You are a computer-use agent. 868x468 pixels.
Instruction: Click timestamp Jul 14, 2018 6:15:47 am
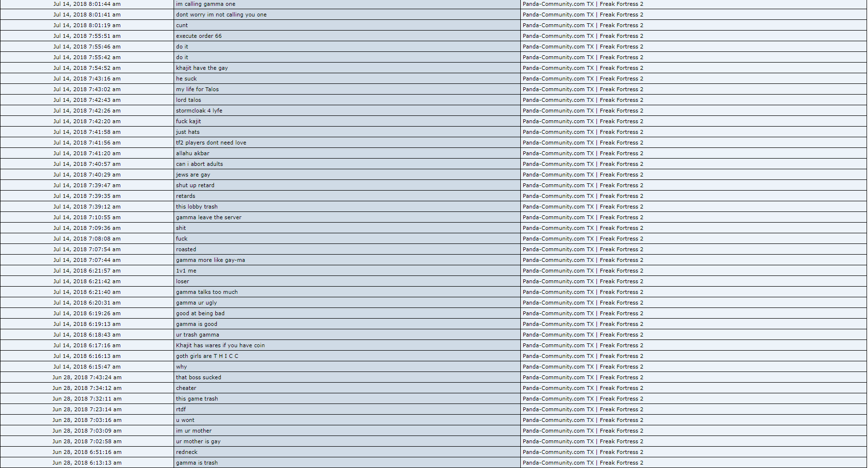point(87,367)
